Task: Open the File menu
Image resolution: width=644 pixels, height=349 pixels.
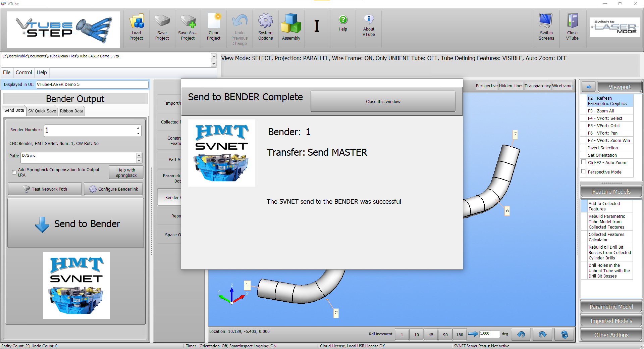Action: click(7, 72)
